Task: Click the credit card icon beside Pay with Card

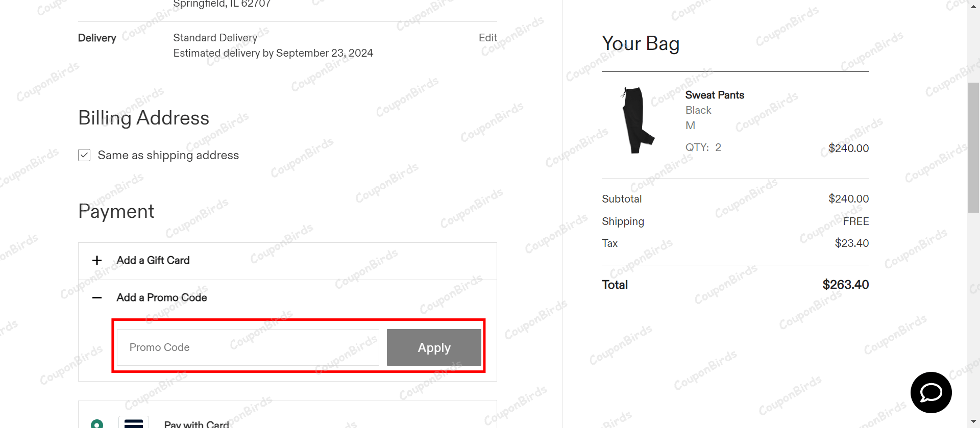Action: pos(134,422)
